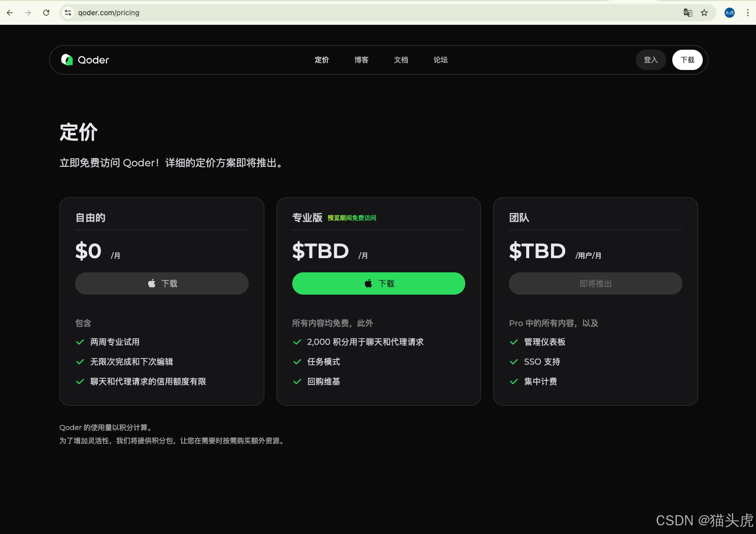Image resolution: width=756 pixels, height=534 pixels.
Task: Click the 两周专业试用 feature
Action: 115,342
